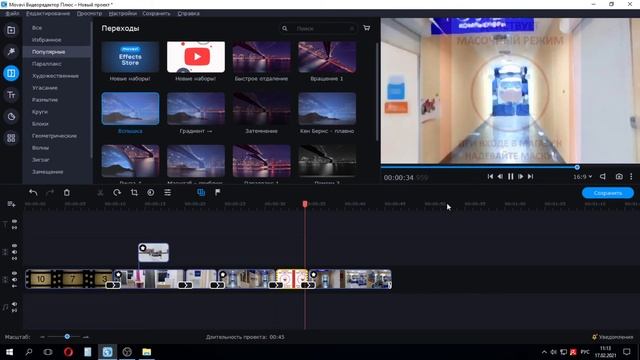The height and width of the screenshot is (360, 640).
Task: Toggle visibility of the overlay track
Action: (14, 246)
